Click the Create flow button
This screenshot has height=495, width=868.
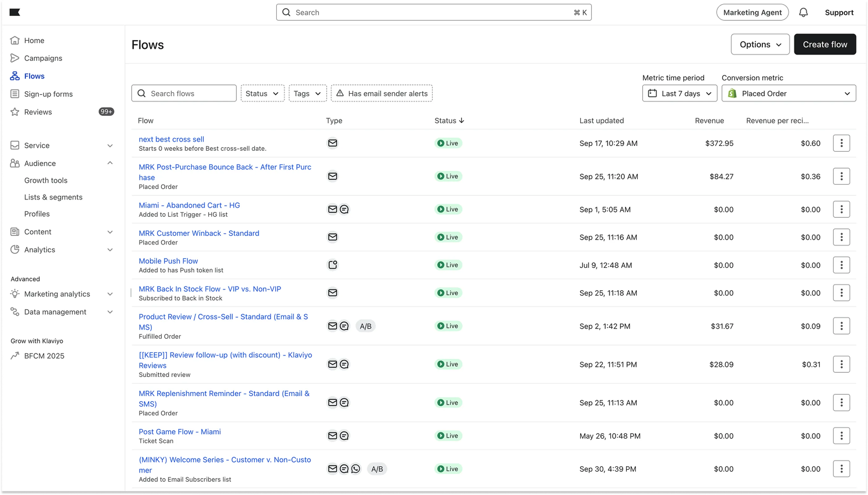pyautogui.click(x=824, y=44)
